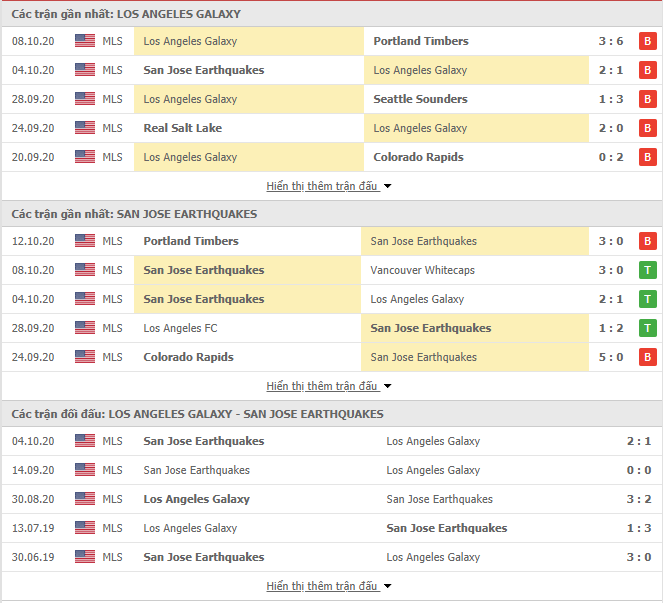The height and width of the screenshot is (603, 663).
Task: Click the US flag on 12.10.20 Portland match
Action: click(x=85, y=241)
